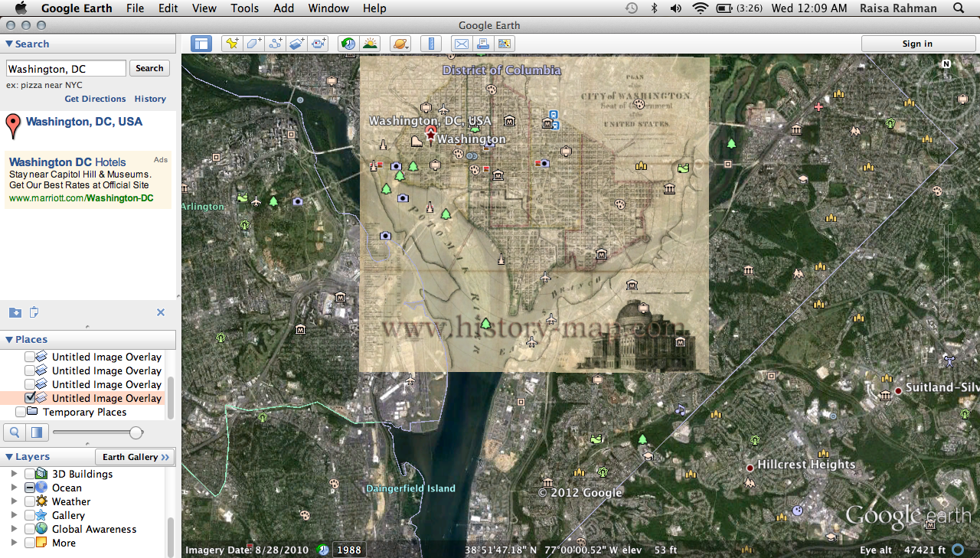
Task: Open the File menu
Action: tap(135, 8)
